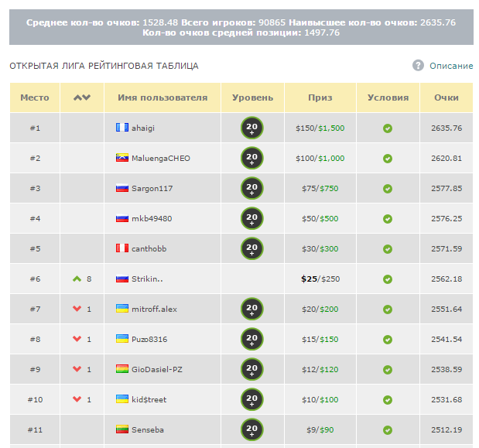Open the Описание link

click(x=450, y=66)
